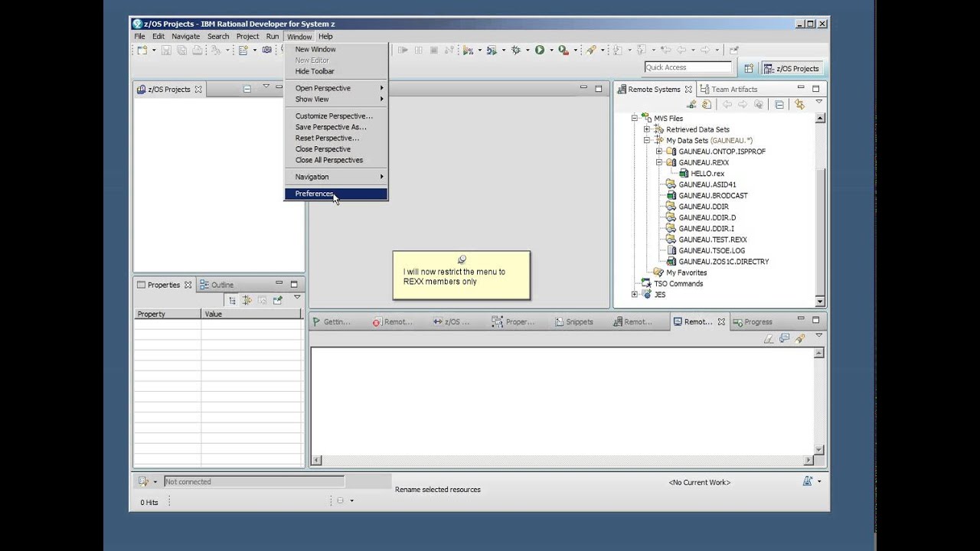Click Restore Defaults icon in Properties toolbar
This screenshot has height=551, width=980.
pos(263,300)
